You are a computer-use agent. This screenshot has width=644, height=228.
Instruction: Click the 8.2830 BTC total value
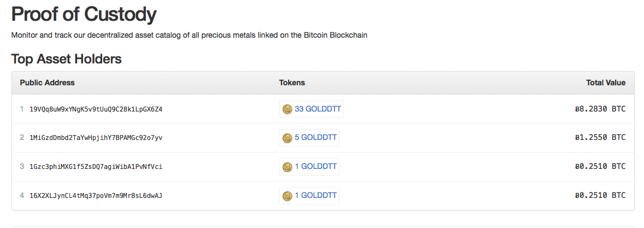[x=600, y=109]
